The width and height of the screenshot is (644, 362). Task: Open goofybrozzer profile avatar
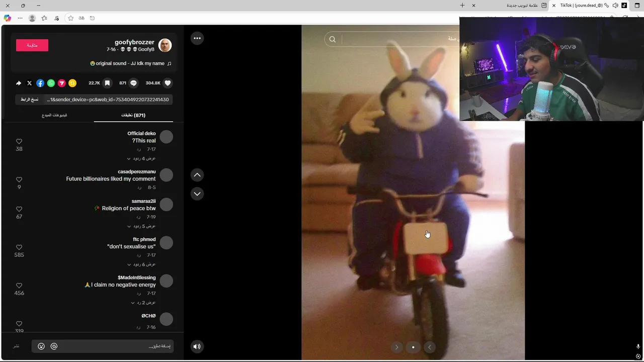165,45
